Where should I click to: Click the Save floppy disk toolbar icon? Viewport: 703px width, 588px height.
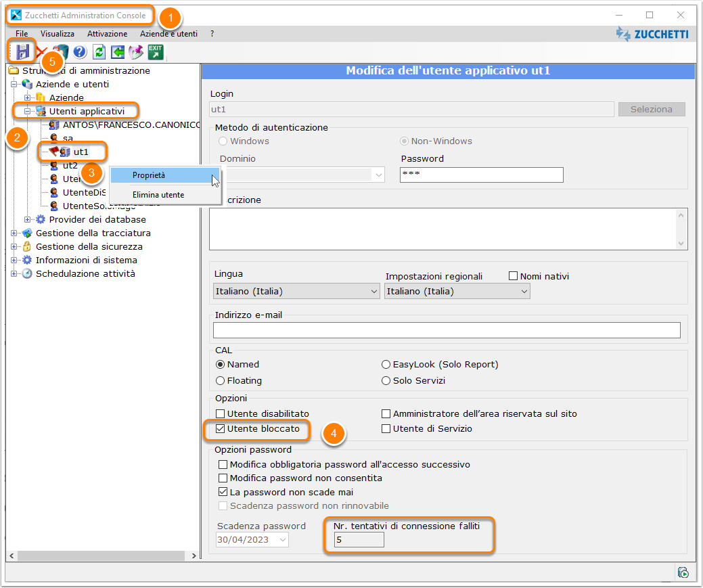point(22,52)
